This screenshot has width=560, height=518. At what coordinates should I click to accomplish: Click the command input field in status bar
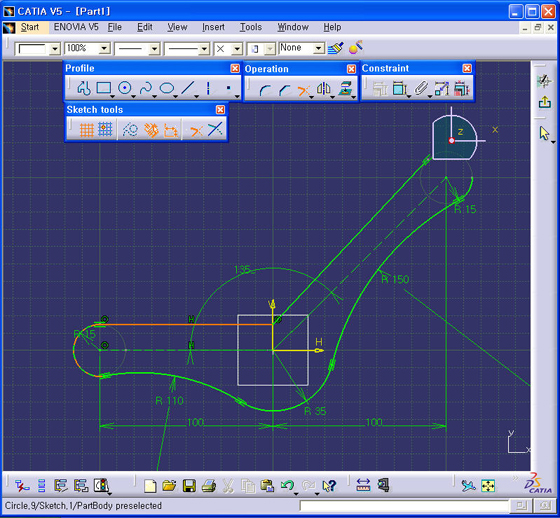click(404, 506)
